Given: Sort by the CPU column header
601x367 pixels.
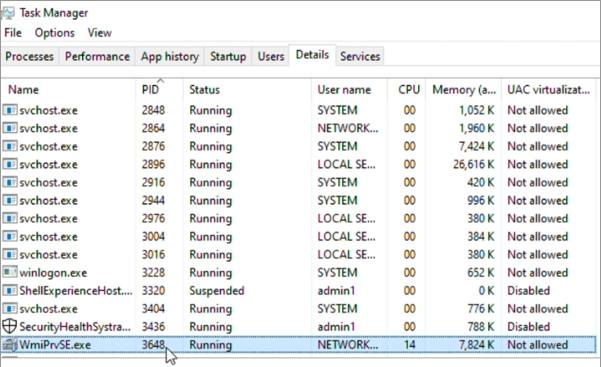Looking at the screenshot, I should click(x=407, y=89).
